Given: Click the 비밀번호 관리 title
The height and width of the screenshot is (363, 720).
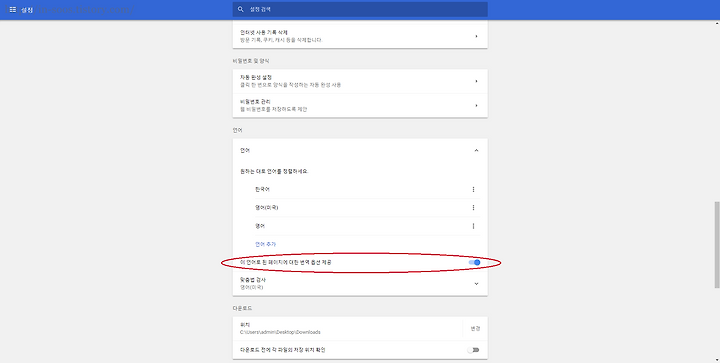Looking at the screenshot, I should pos(255,102).
